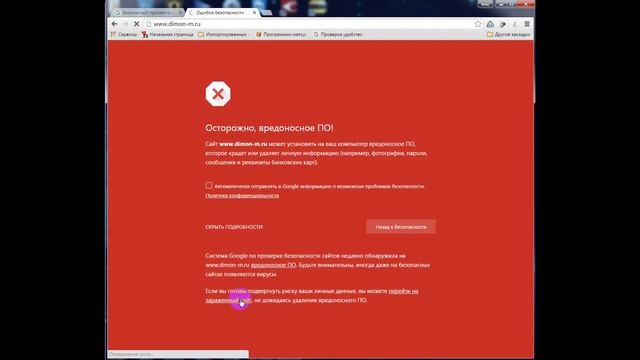The width and height of the screenshot is (640, 360).
Task: Open the Chrome hamburger menu
Action: 527,24
